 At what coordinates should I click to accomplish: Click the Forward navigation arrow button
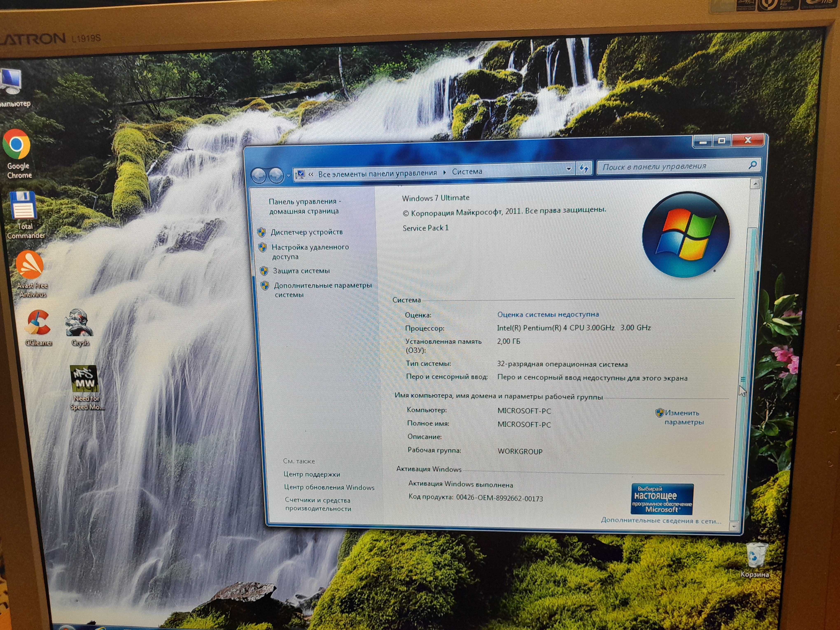(x=276, y=175)
